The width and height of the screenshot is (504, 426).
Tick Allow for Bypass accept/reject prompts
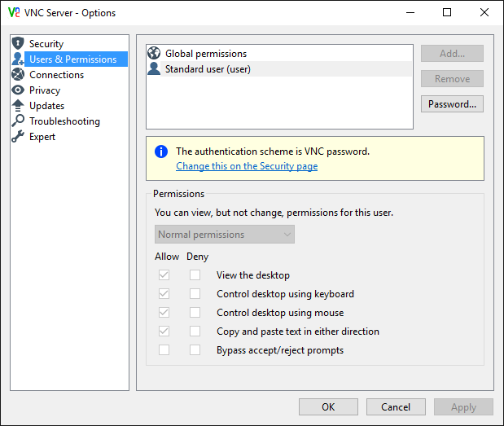164,350
